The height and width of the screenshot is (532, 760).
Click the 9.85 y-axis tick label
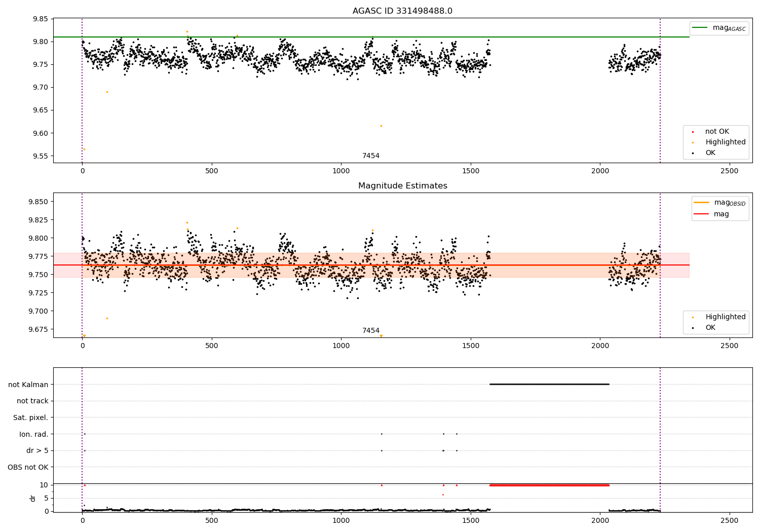[x=40, y=19]
